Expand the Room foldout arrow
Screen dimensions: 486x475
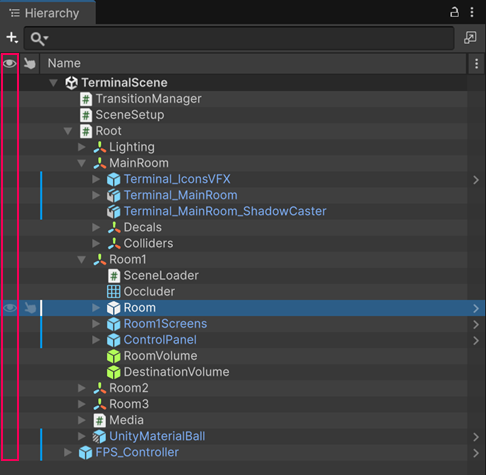[x=96, y=308]
